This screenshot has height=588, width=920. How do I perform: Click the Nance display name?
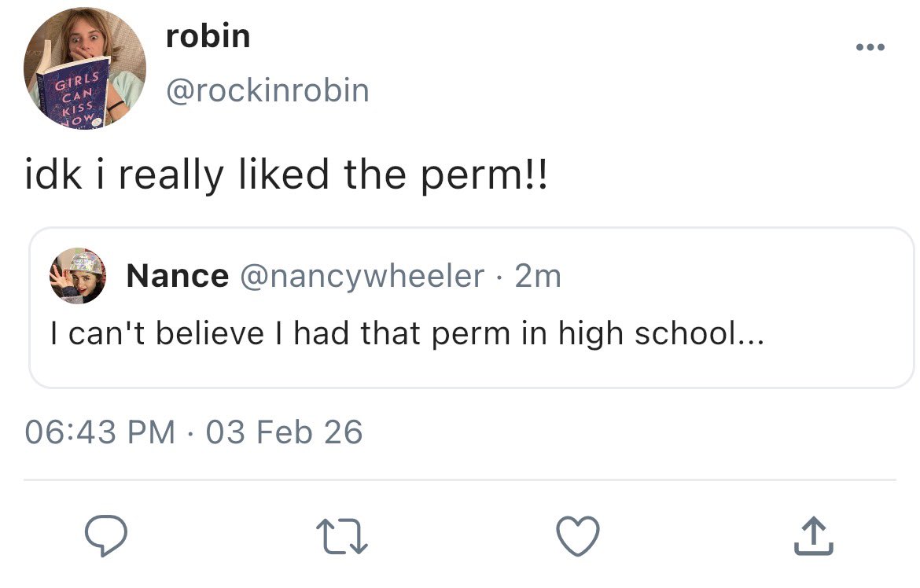(x=178, y=276)
